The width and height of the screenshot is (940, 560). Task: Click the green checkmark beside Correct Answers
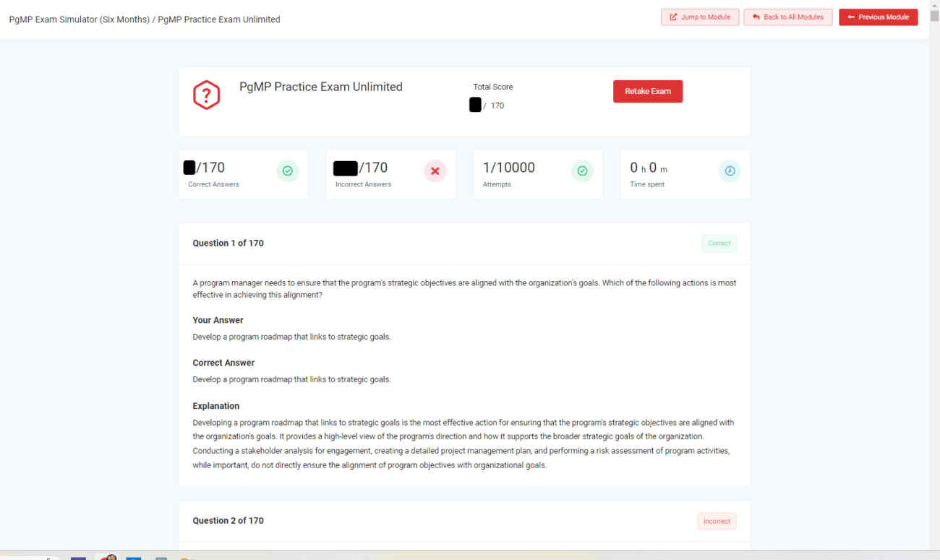(287, 171)
